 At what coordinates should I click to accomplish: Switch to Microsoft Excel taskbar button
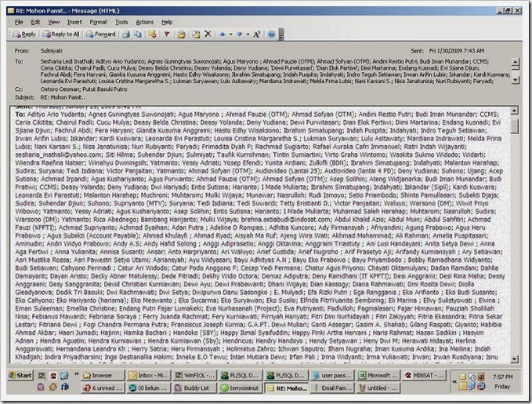(x=378, y=375)
